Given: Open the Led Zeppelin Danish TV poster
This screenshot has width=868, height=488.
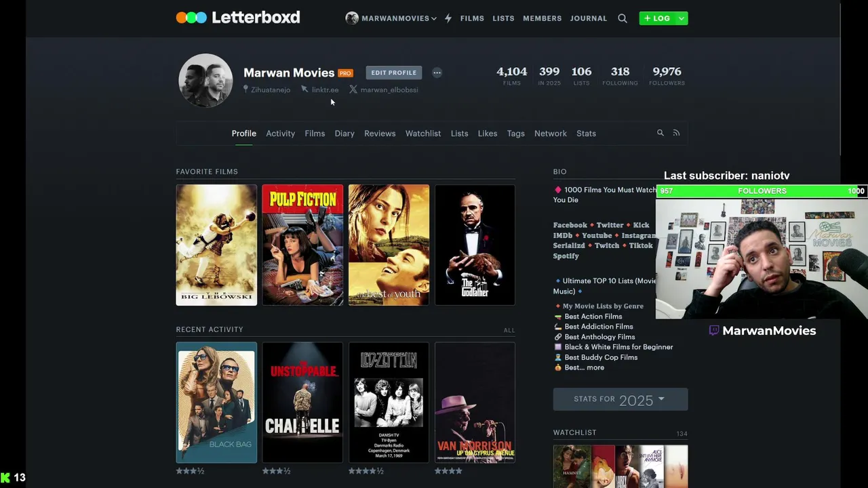Looking at the screenshot, I should pos(389,403).
